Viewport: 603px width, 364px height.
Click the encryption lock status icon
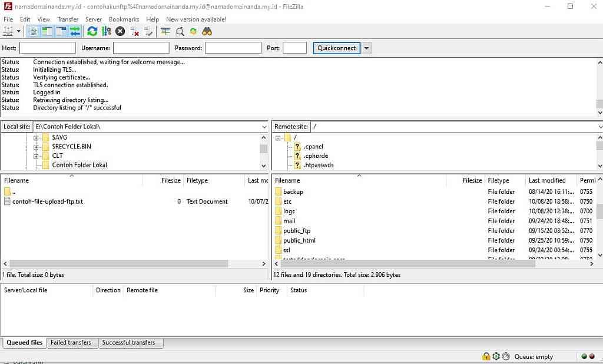tap(486, 357)
